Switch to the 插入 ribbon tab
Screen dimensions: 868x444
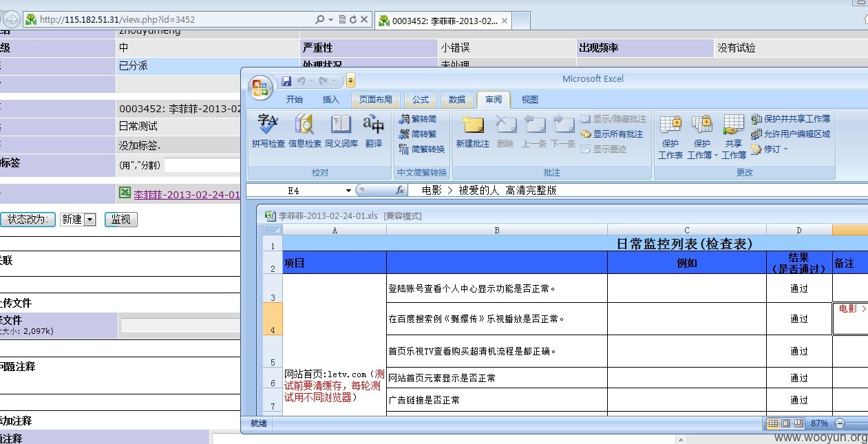click(x=331, y=100)
